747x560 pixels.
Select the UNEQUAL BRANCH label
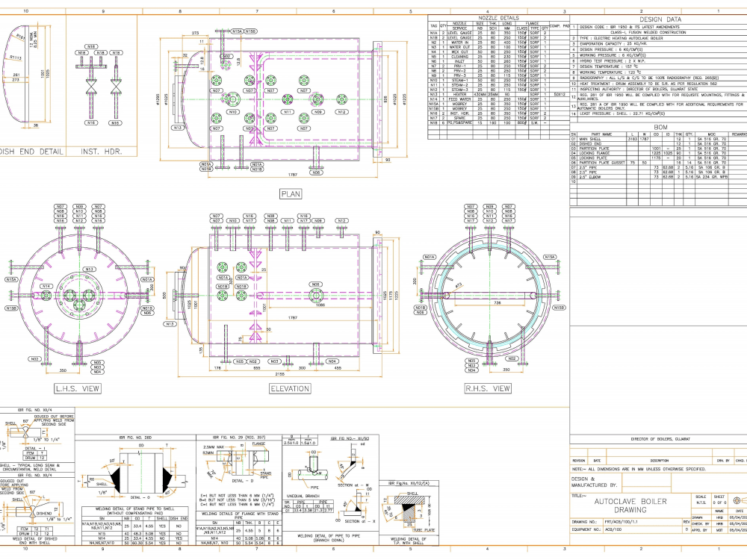point(302,497)
